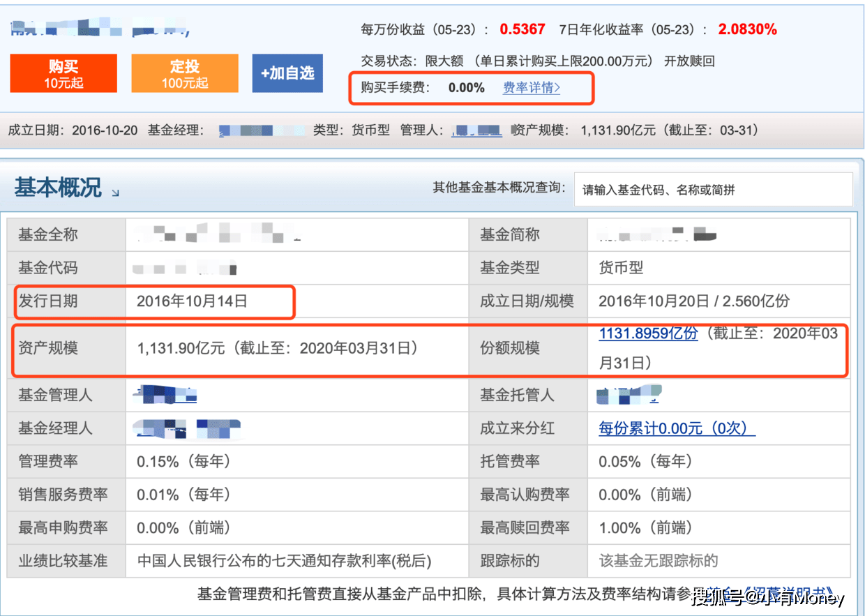Screen dimensions: 865x616
Task: Click the 成立来分红 label cell
Action: (x=529, y=428)
